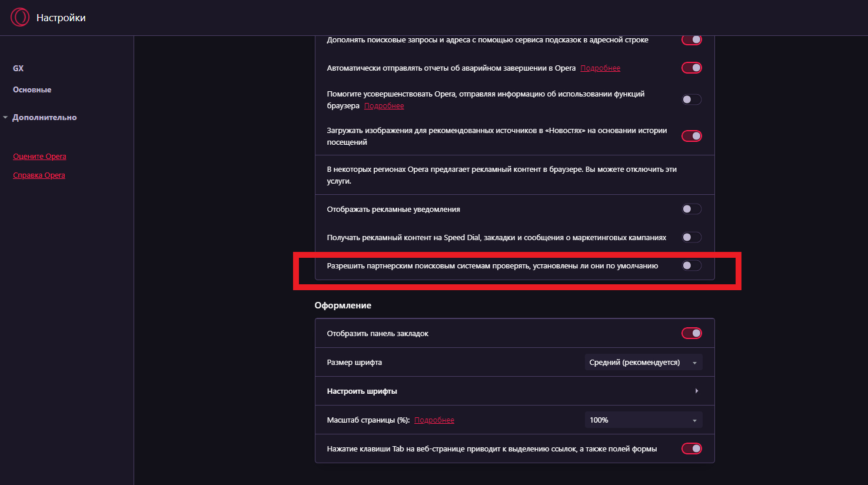
Task: Toggle Tab key highlighting links option
Action: 691,449
